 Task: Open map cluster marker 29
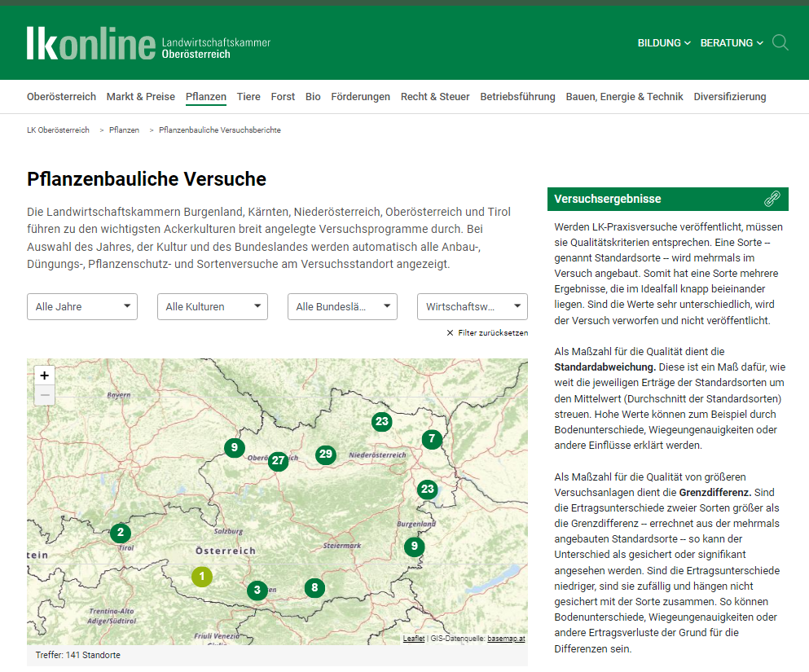(x=326, y=455)
